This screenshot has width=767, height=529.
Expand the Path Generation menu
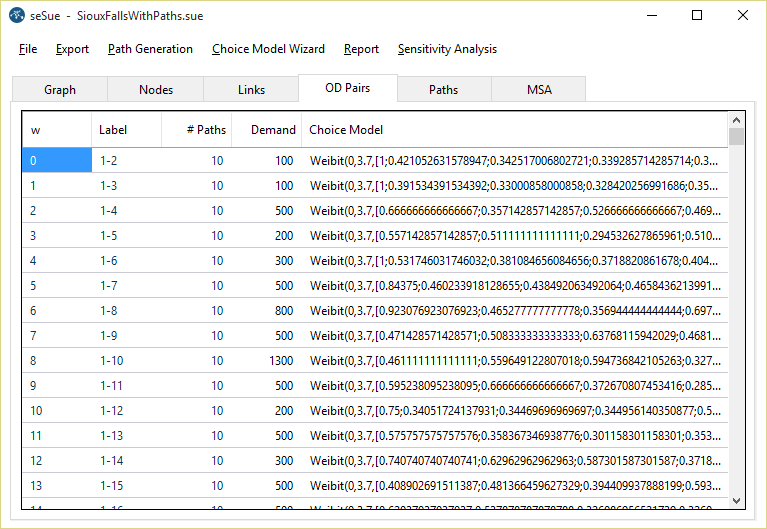150,49
